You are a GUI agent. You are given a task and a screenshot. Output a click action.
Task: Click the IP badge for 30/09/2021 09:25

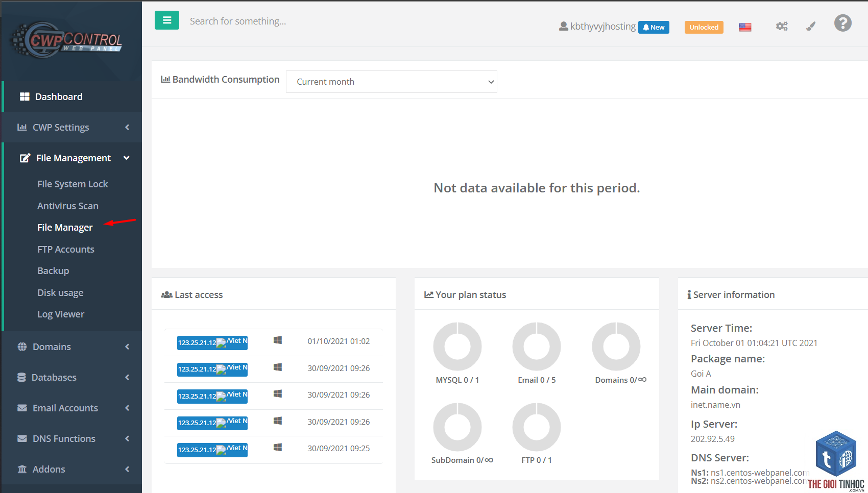coord(212,450)
